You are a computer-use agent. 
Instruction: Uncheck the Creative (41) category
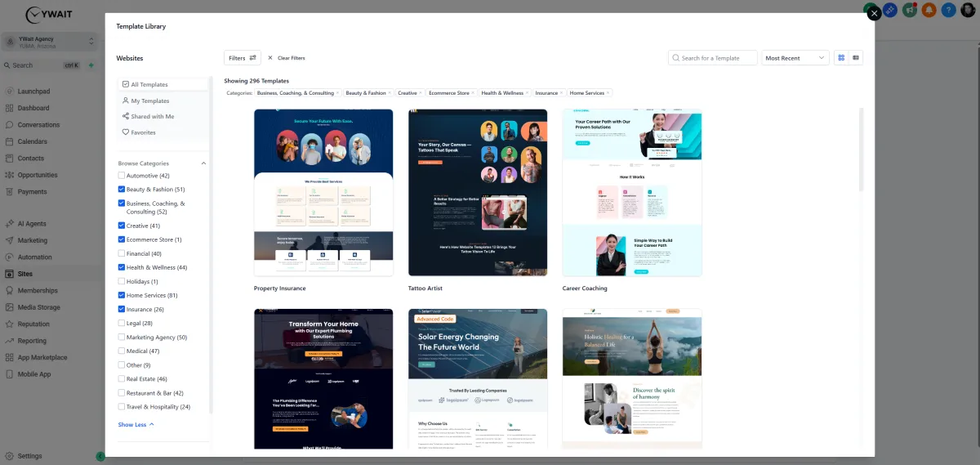(122, 226)
